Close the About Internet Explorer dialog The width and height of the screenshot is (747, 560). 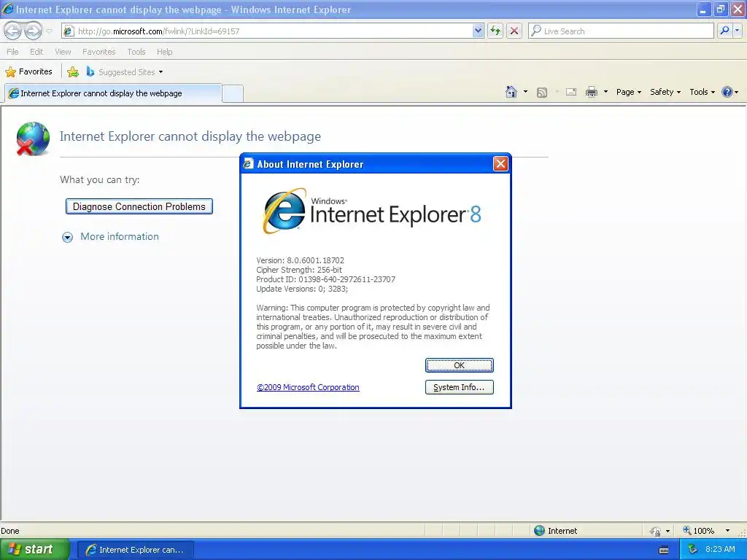(500, 164)
